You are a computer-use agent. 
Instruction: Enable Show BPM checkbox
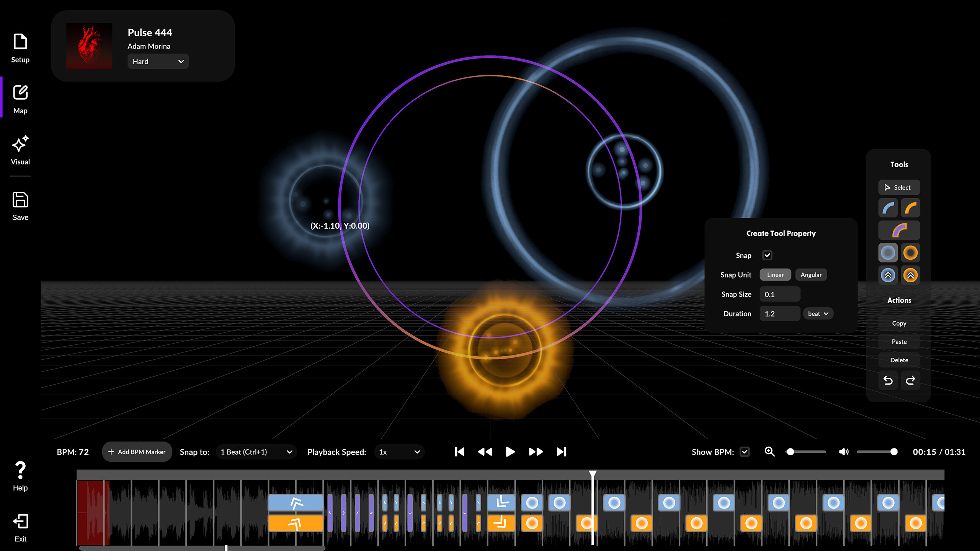745,452
